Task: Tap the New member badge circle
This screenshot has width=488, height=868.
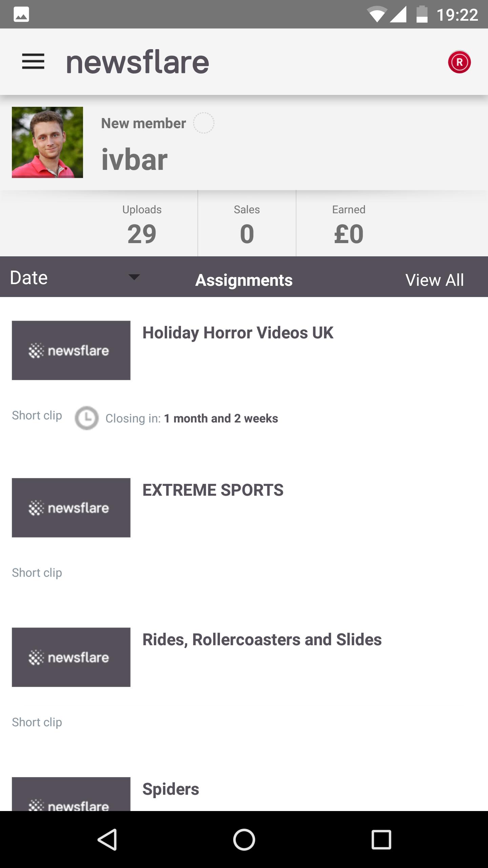Action: (204, 123)
